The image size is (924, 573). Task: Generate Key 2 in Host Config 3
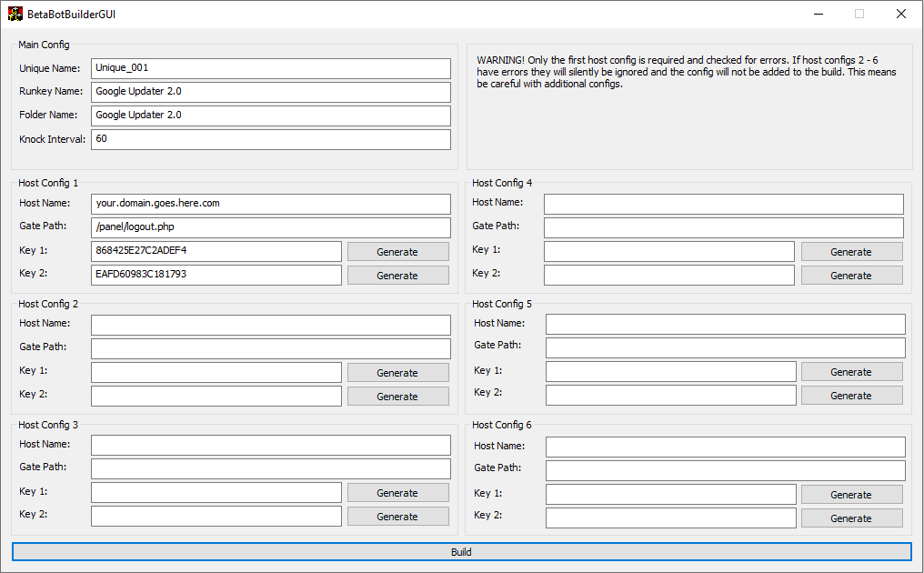point(397,516)
